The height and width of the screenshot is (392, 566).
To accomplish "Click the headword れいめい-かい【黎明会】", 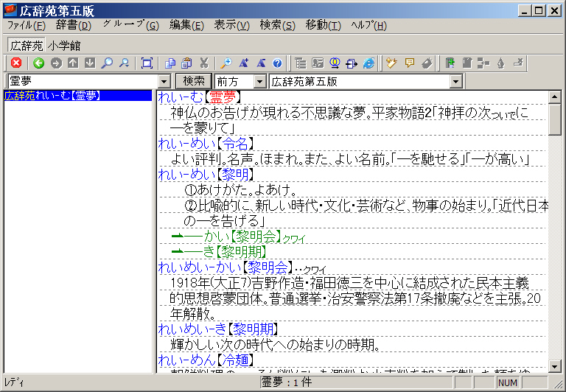I will (x=226, y=267).
